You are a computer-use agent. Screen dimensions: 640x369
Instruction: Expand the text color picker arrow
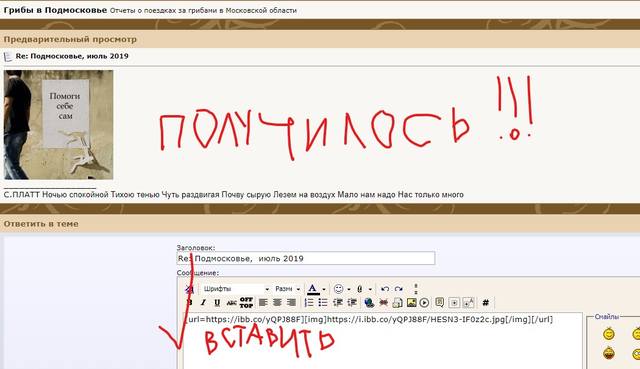click(x=324, y=289)
